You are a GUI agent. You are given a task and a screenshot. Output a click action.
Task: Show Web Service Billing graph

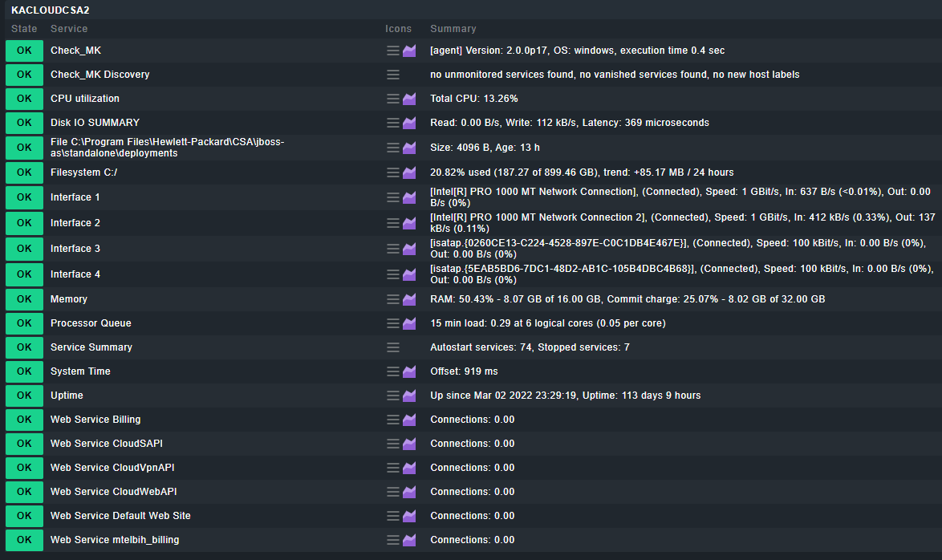point(409,420)
